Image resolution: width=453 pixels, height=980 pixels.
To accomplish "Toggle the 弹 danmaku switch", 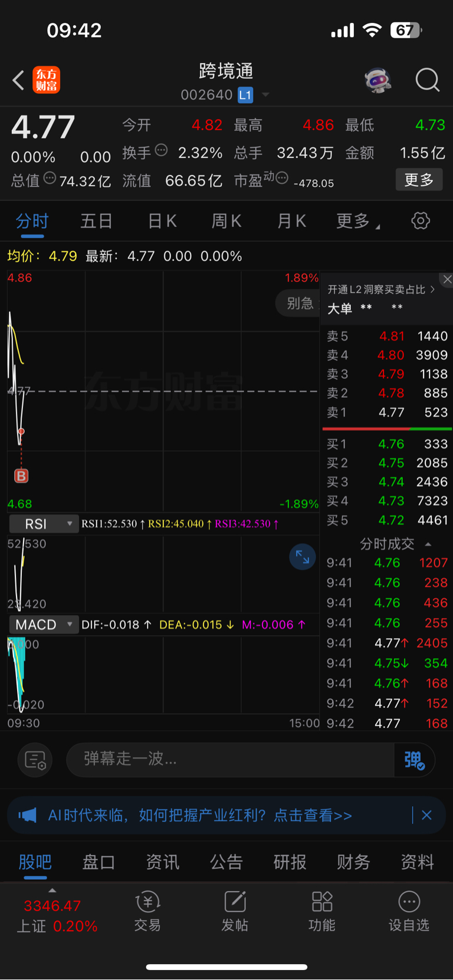I will coord(415,760).
